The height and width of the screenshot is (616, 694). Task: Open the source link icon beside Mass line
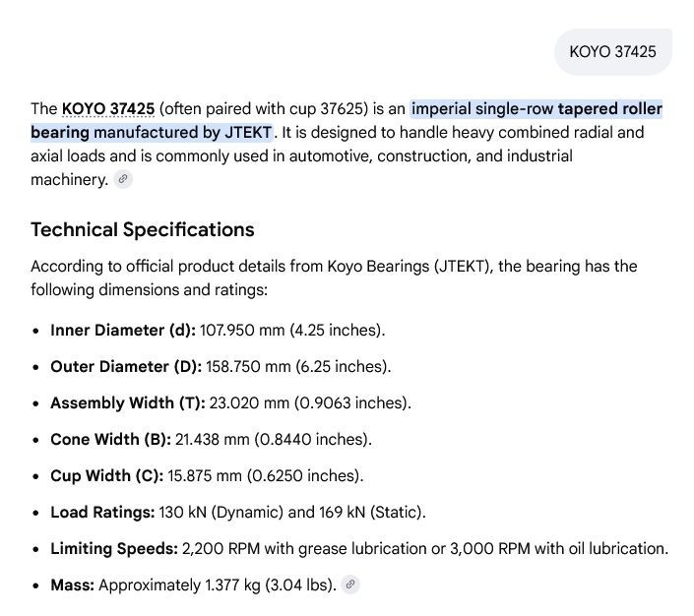pyautogui.click(x=350, y=585)
